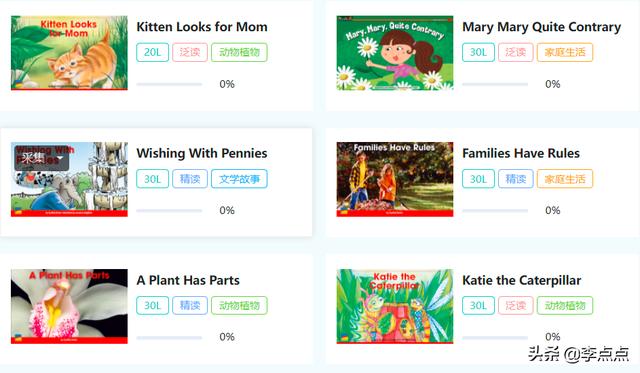Open the Katie the Caterpillar cover image
Image resolution: width=640 pixels, height=373 pixels.
(x=395, y=306)
